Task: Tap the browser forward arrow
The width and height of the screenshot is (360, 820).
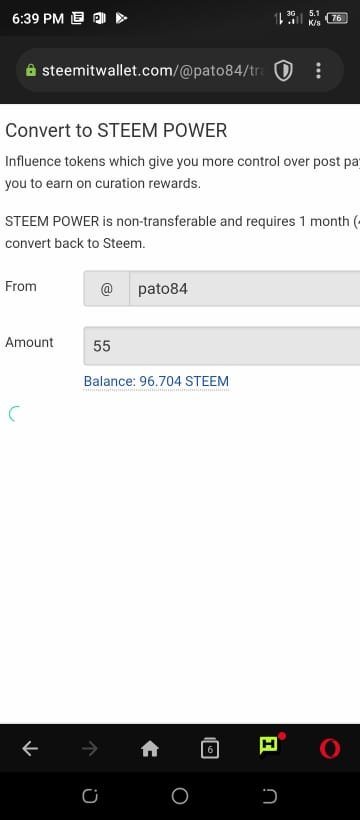Action: 89,749
